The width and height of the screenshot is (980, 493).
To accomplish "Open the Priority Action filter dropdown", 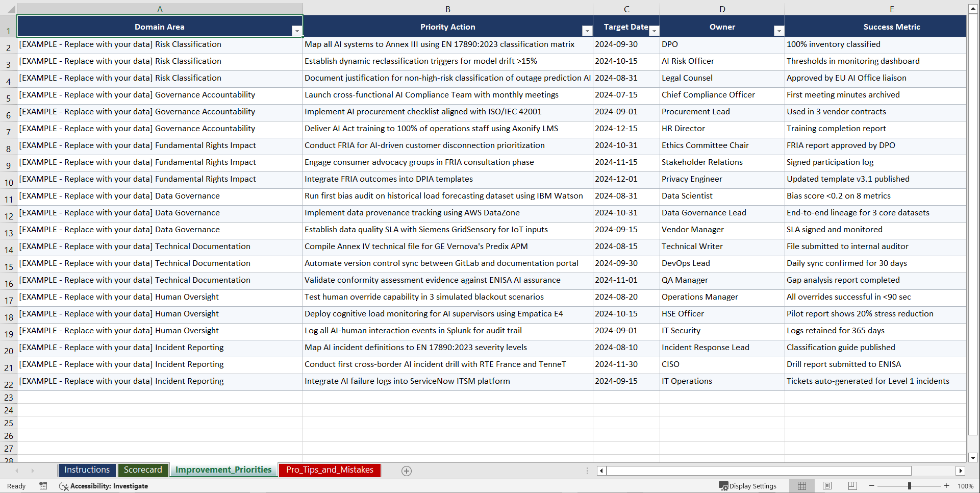I will pyautogui.click(x=587, y=31).
